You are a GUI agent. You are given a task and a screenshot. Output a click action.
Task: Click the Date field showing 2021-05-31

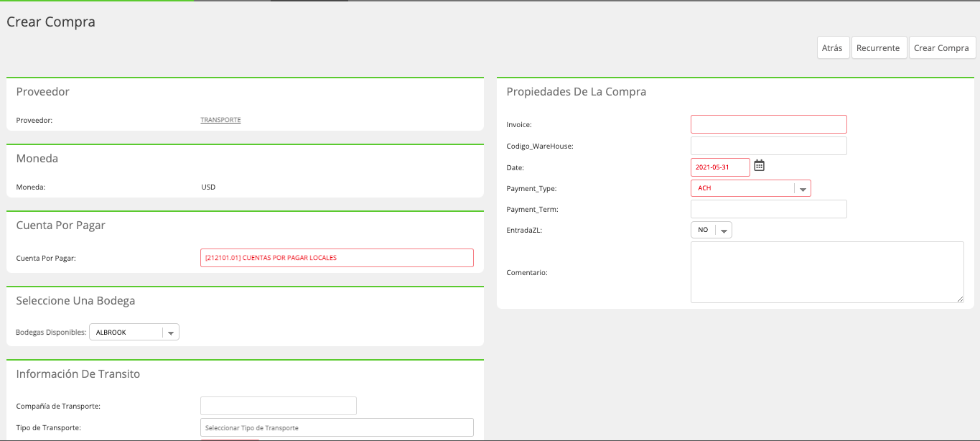coord(720,167)
